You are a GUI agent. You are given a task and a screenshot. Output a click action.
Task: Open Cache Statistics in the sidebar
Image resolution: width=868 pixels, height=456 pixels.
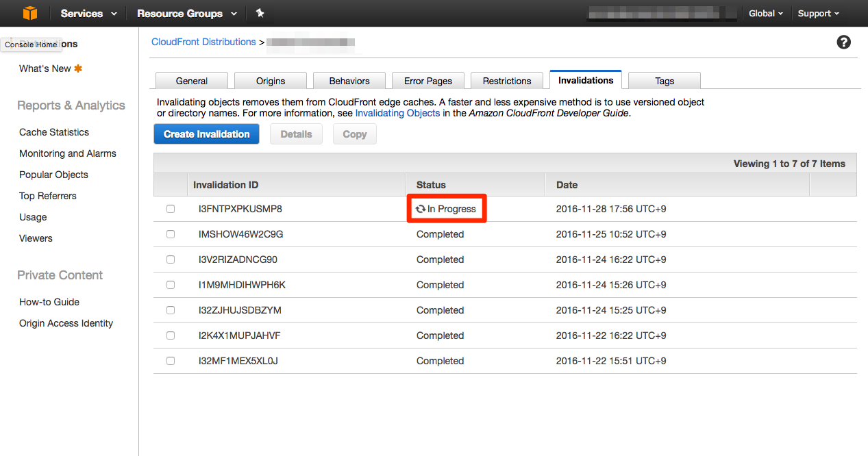pyautogui.click(x=53, y=132)
